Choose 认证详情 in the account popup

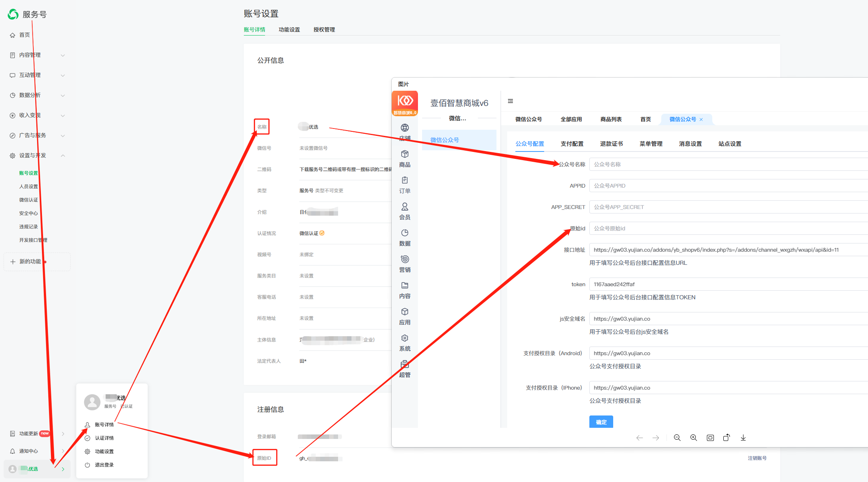[x=104, y=438]
